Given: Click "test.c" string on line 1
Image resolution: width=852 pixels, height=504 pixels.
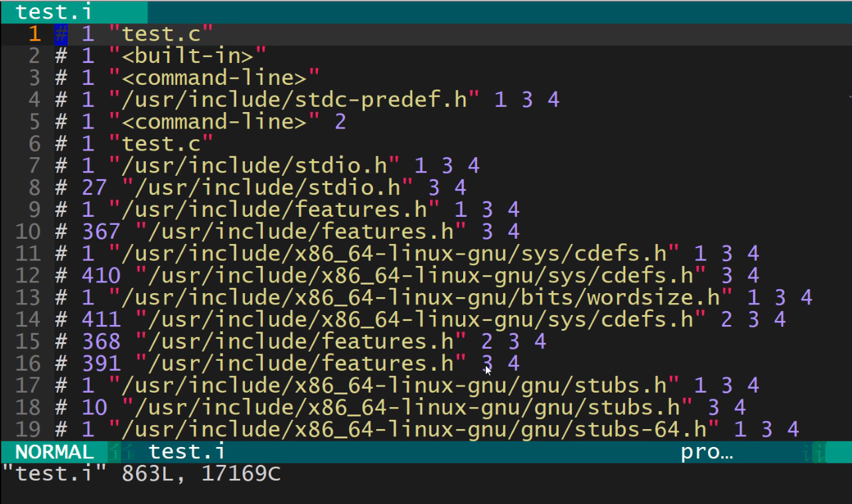Looking at the screenshot, I should (161, 34).
